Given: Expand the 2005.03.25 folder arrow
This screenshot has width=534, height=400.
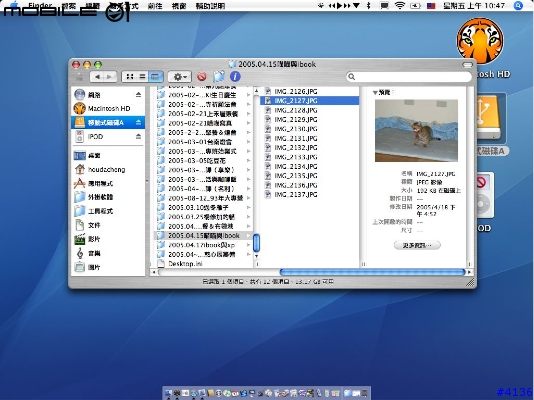Looking at the screenshot, I should click(249, 217).
